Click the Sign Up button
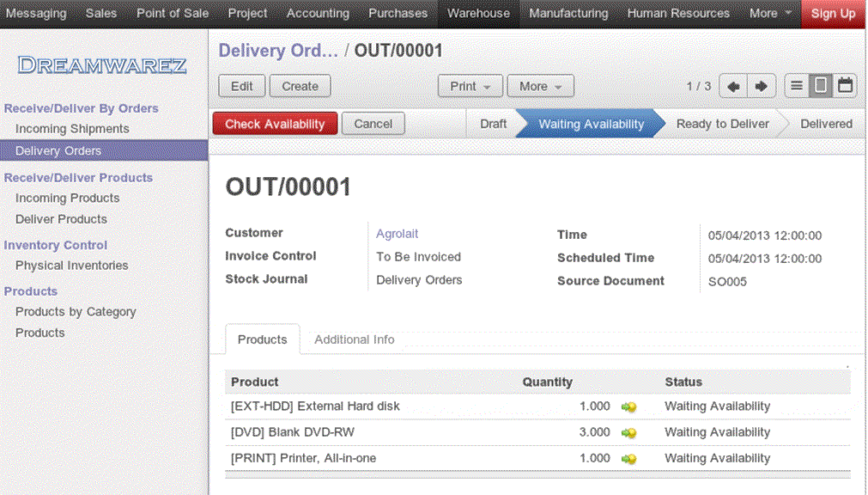 (x=833, y=13)
